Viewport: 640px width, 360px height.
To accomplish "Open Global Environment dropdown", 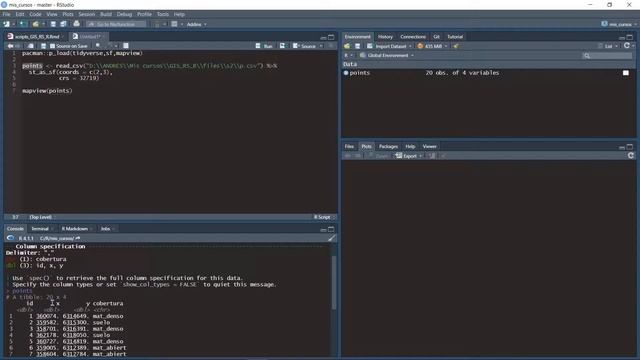I will 387,56.
